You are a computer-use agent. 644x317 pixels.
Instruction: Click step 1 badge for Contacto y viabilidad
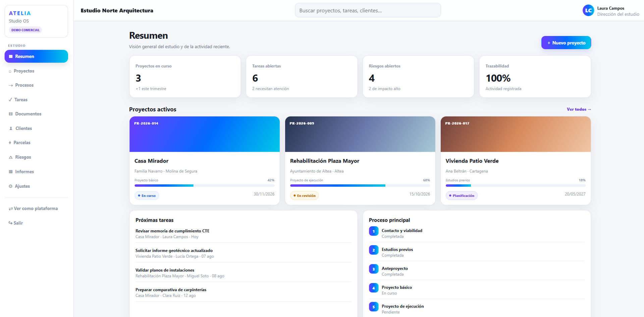[x=374, y=231]
